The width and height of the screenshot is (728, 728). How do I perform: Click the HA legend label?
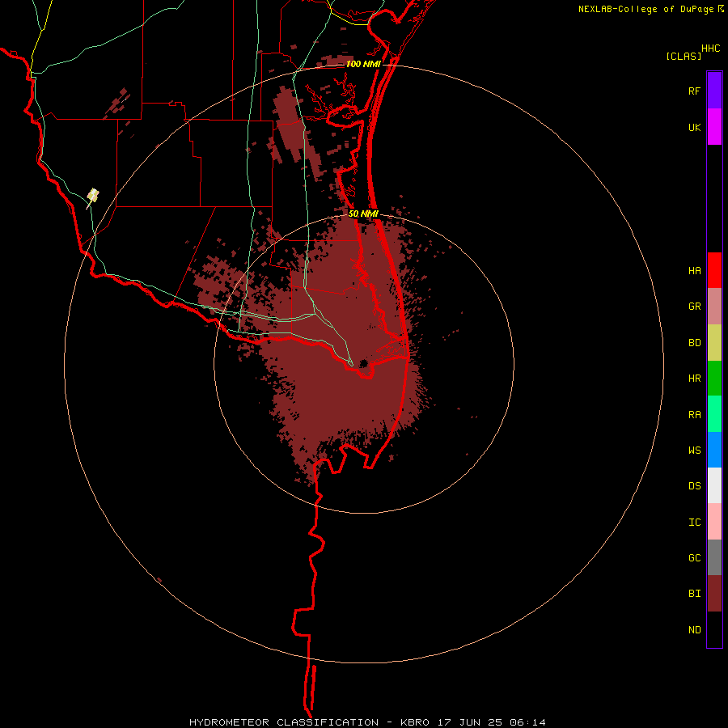694,271
